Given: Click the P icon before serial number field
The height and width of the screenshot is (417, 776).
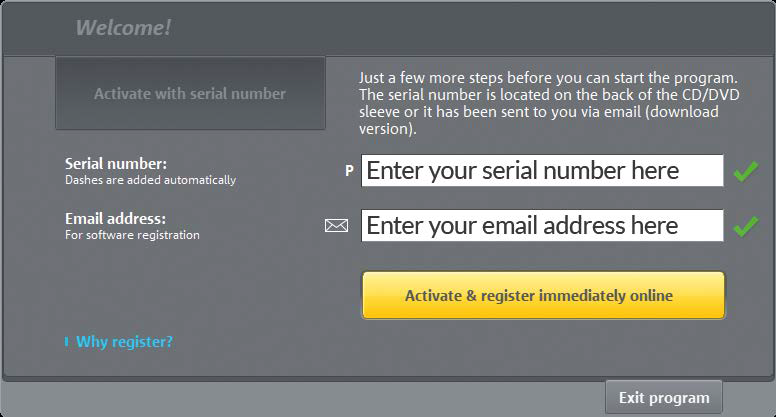Looking at the screenshot, I should click(349, 171).
